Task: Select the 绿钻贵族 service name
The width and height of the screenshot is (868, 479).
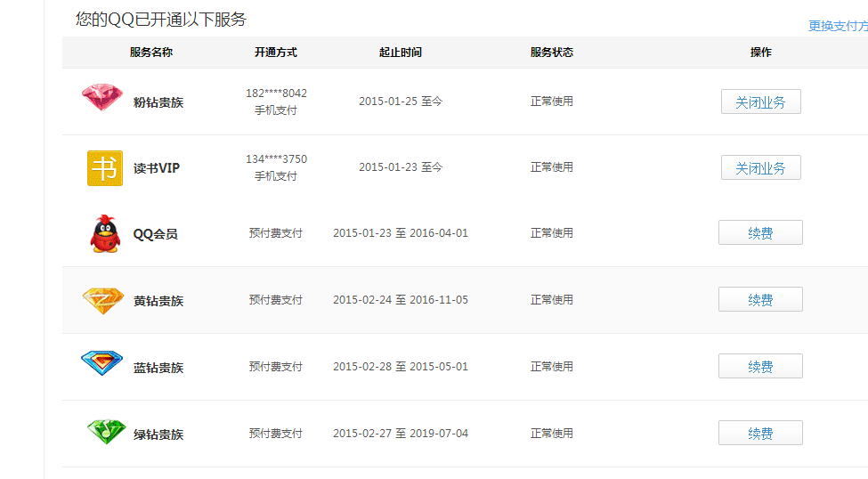Action: tap(158, 434)
